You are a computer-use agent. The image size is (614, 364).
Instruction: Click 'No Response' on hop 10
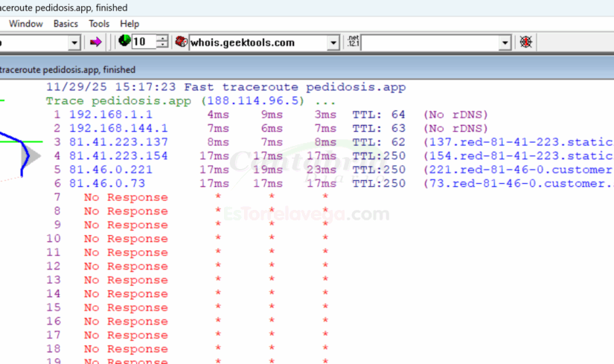(x=126, y=238)
